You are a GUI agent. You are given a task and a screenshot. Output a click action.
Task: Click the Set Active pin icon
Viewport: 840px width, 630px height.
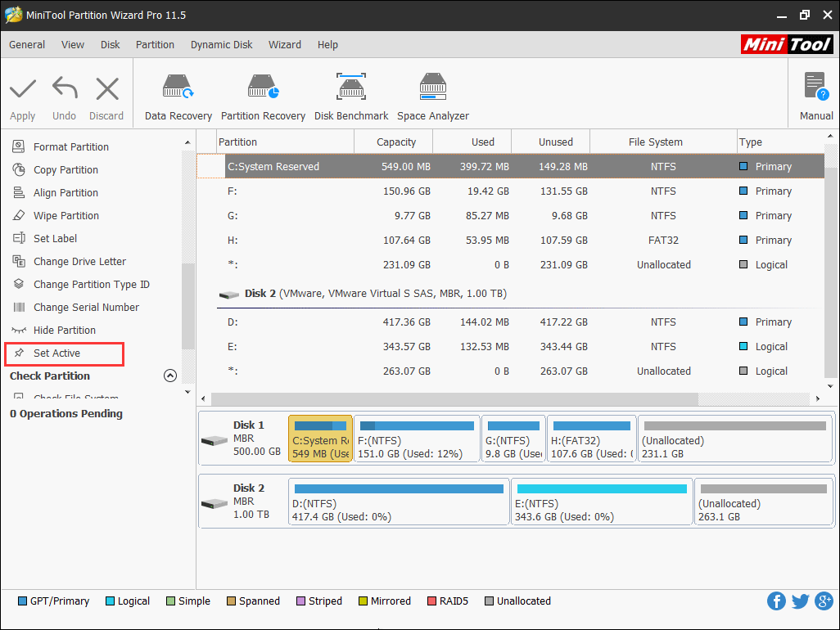click(x=19, y=353)
